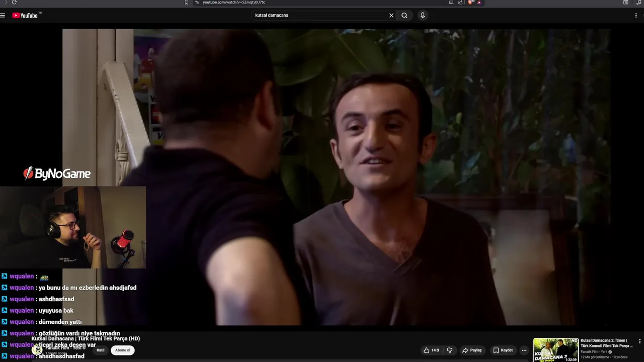Viewport: 644px width, 362px height.
Task: Click chat message 'dümenden yattı'
Action: coord(60,322)
